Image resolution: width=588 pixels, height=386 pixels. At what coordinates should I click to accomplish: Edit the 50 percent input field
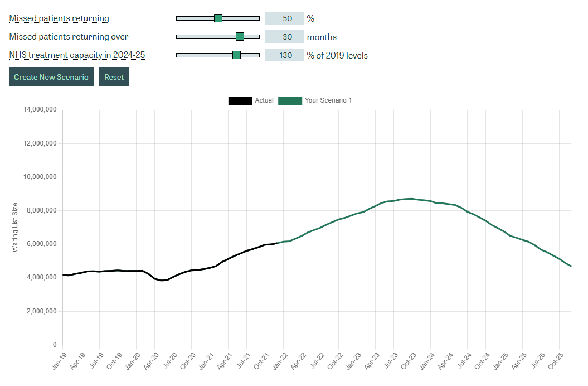(x=285, y=18)
